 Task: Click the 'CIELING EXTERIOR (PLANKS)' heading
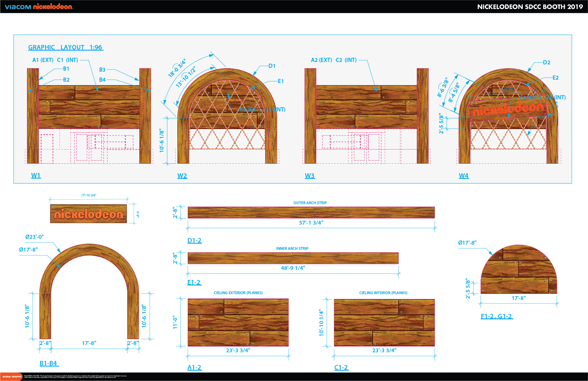click(238, 293)
